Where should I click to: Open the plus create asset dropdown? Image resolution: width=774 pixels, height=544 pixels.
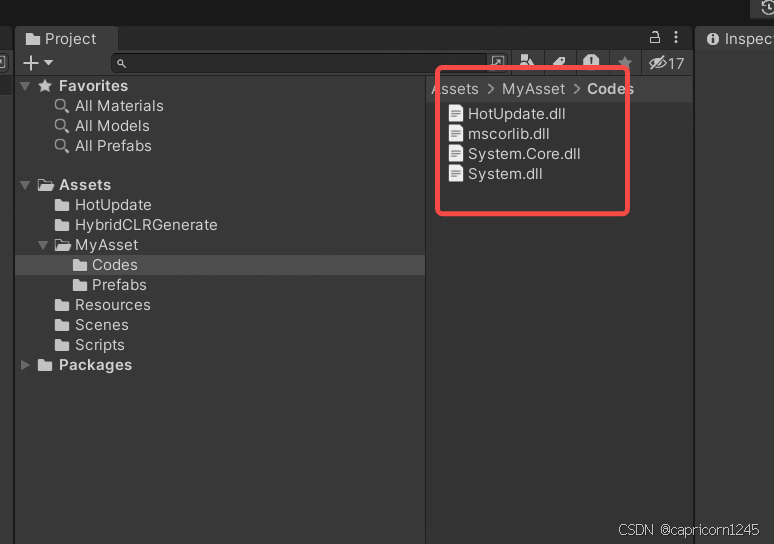point(38,63)
